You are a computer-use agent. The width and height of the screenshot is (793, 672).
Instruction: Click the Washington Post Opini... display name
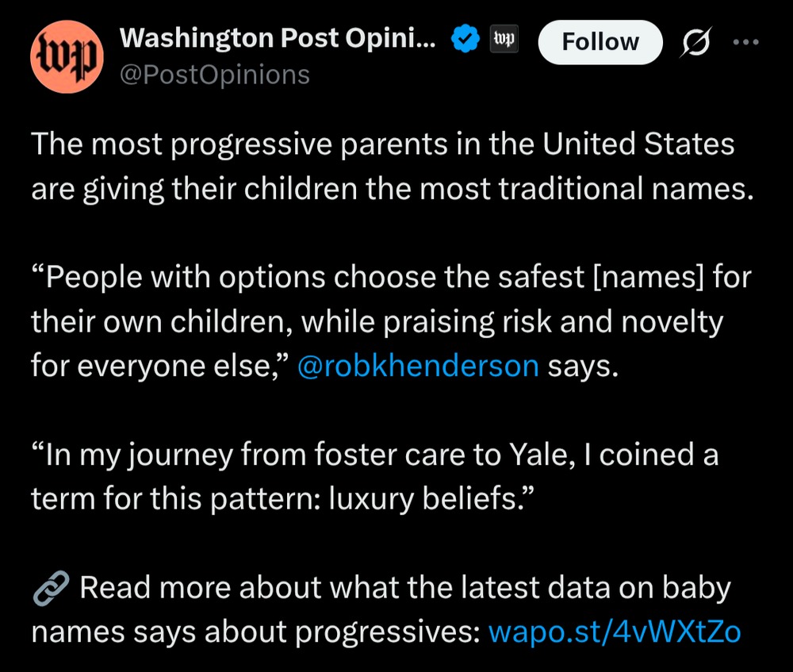point(277,38)
